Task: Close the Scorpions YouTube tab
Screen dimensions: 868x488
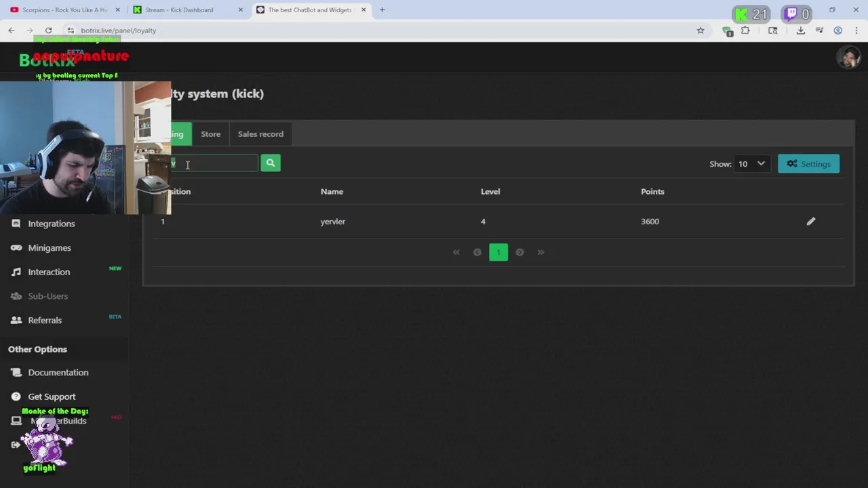Action: point(117,10)
